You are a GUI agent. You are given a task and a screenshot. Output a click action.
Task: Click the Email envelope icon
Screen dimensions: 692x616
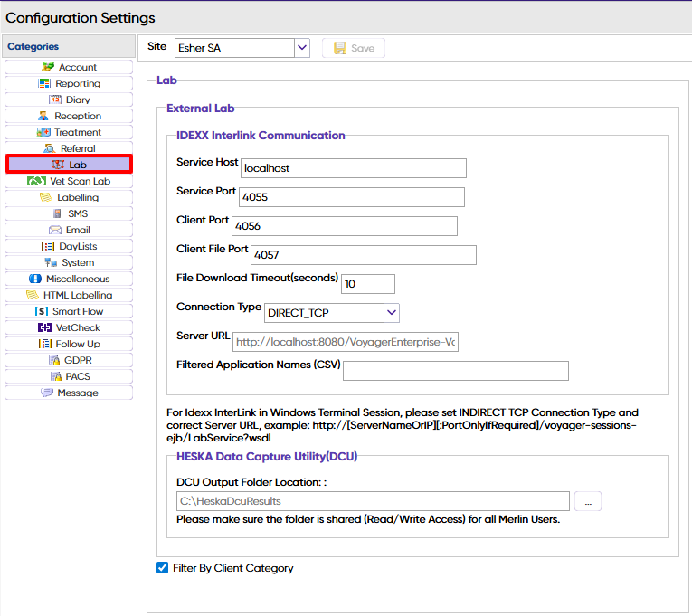point(54,230)
